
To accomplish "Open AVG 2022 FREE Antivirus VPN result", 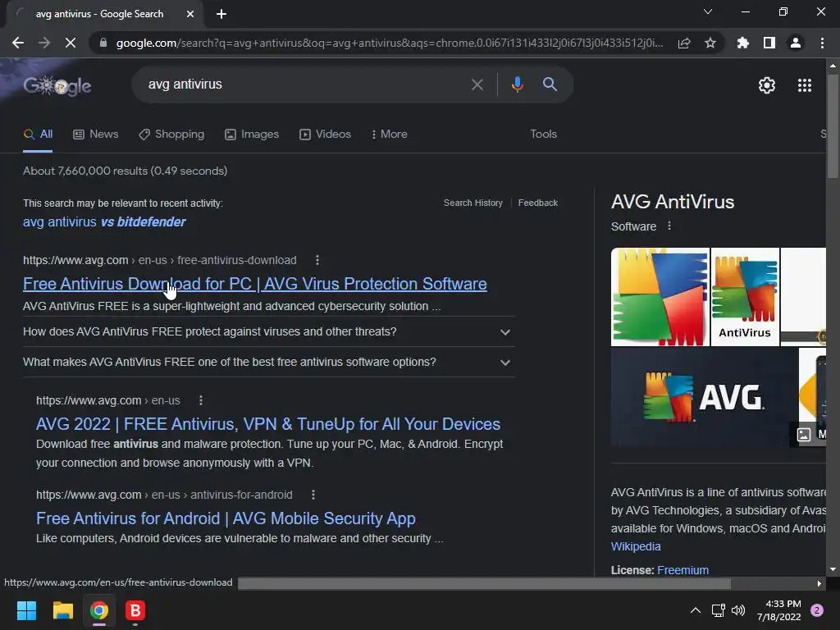I will click(x=268, y=424).
